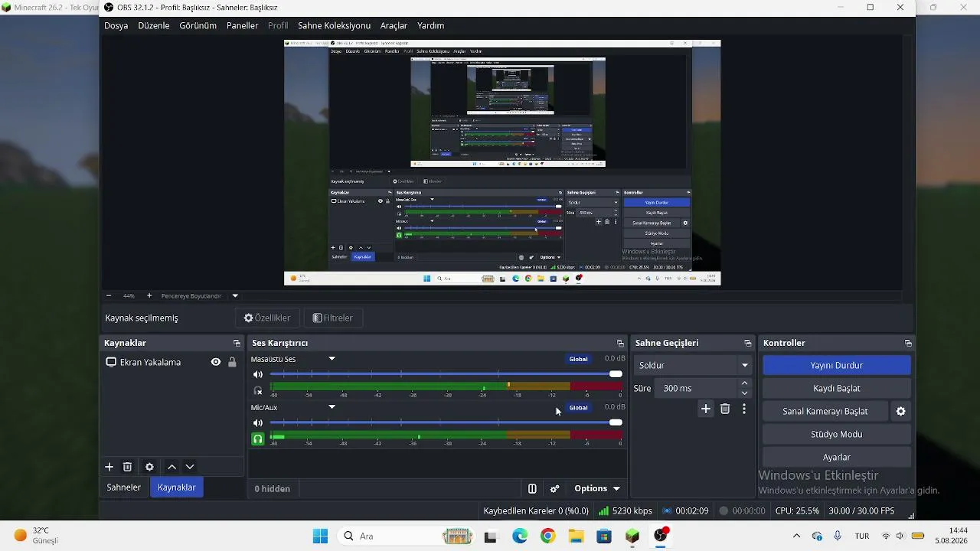The width and height of the screenshot is (980, 551).
Task: Float the Kaynaklar dock panel
Action: (x=237, y=343)
